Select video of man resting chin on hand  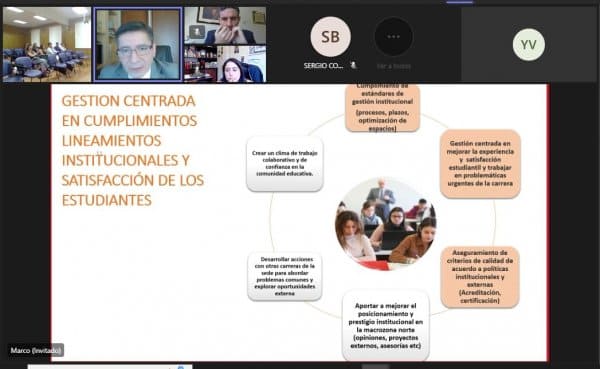pyautogui.click(x=225, y=26)
